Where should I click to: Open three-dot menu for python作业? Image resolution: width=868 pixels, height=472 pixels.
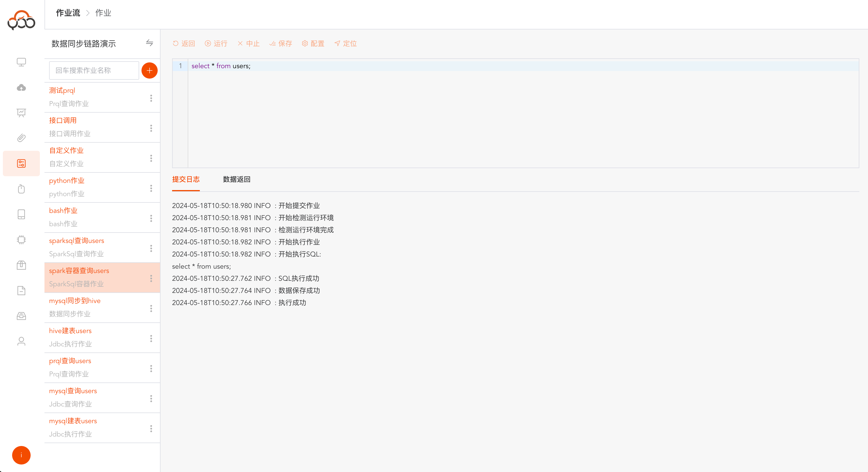[x=151, y=188]
